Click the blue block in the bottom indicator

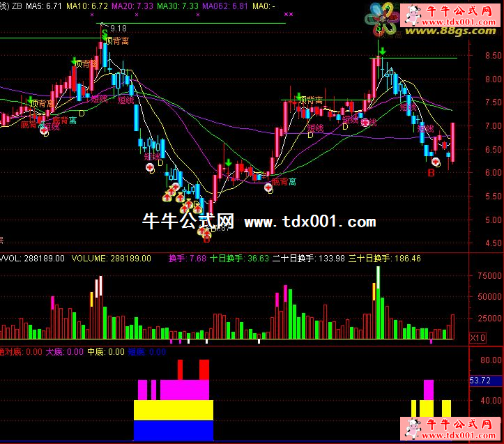click(x=174, y=431)
